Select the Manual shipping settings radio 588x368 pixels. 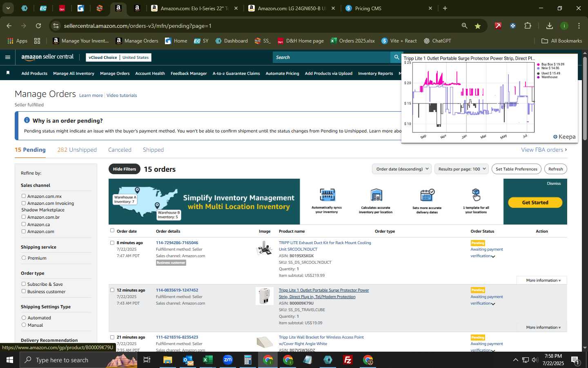tap(24, 325)
